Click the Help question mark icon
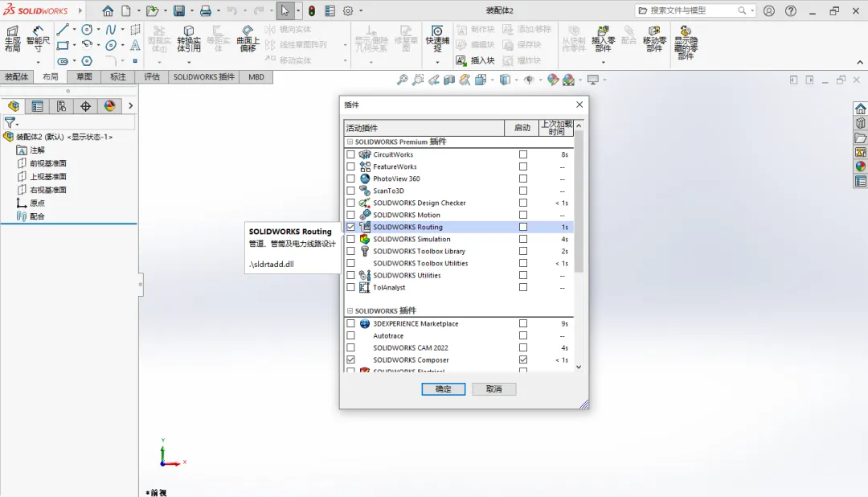This screenshot has height=497, width=868. [x=791, y=10]
